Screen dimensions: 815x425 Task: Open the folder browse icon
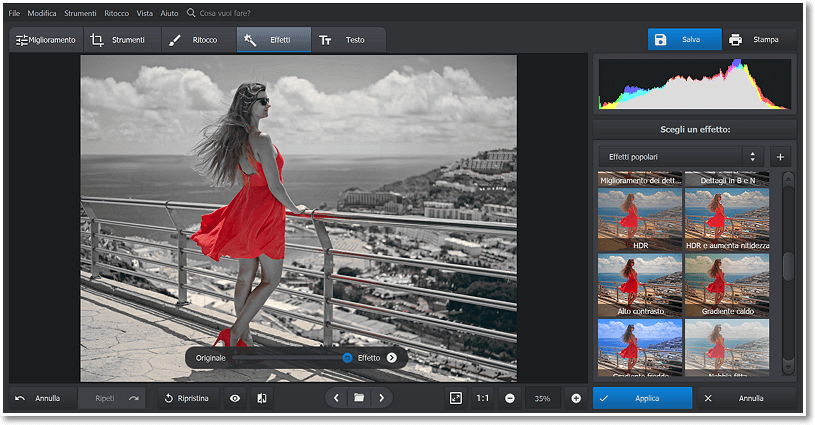tap(359, 398)
